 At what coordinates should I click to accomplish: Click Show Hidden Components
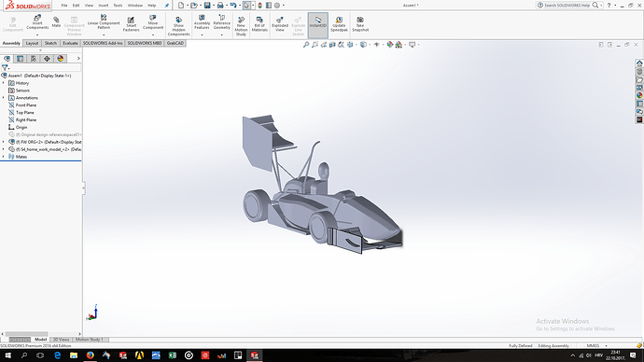[x=178, y=26]
